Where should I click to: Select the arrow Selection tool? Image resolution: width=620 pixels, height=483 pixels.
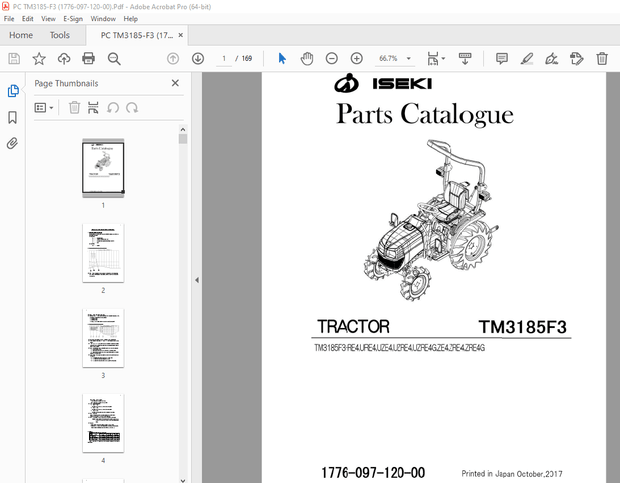click(282, 58)
